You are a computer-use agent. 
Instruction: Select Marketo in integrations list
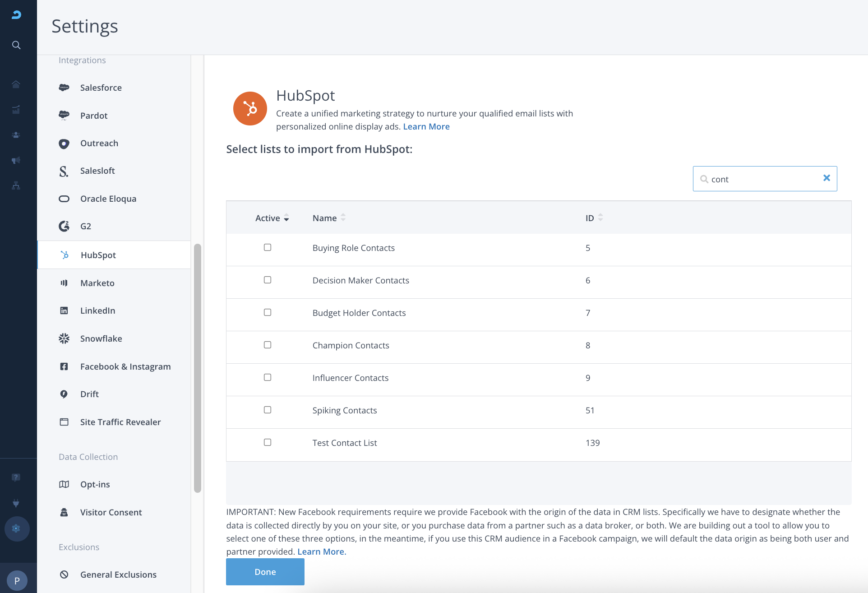pos(97,283)
